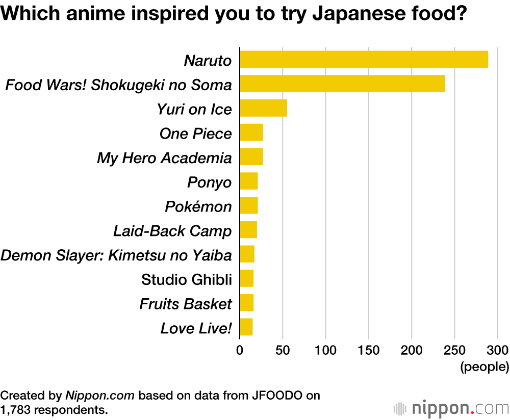
Task: Click the 150 x-axis tick label
Action: 369,350
